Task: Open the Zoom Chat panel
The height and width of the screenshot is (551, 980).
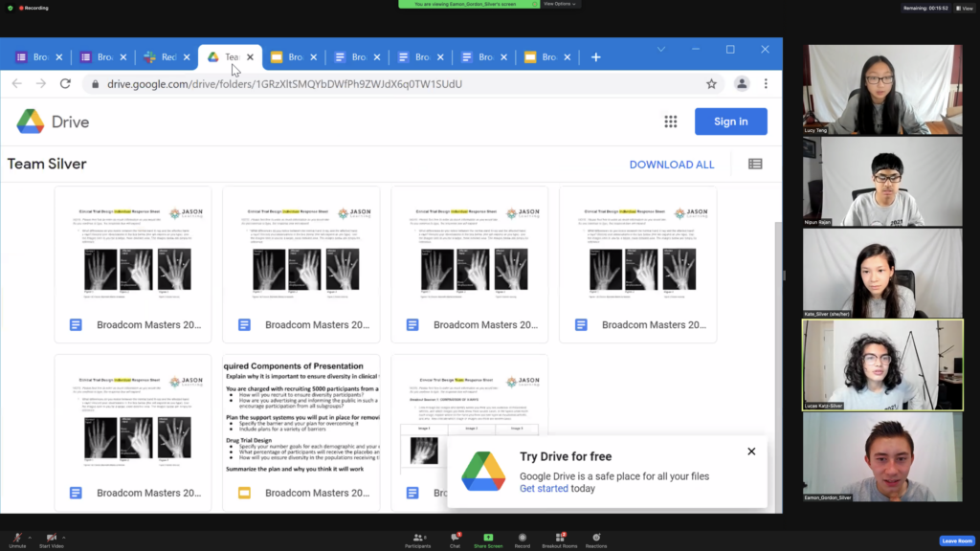Action: 455,541
